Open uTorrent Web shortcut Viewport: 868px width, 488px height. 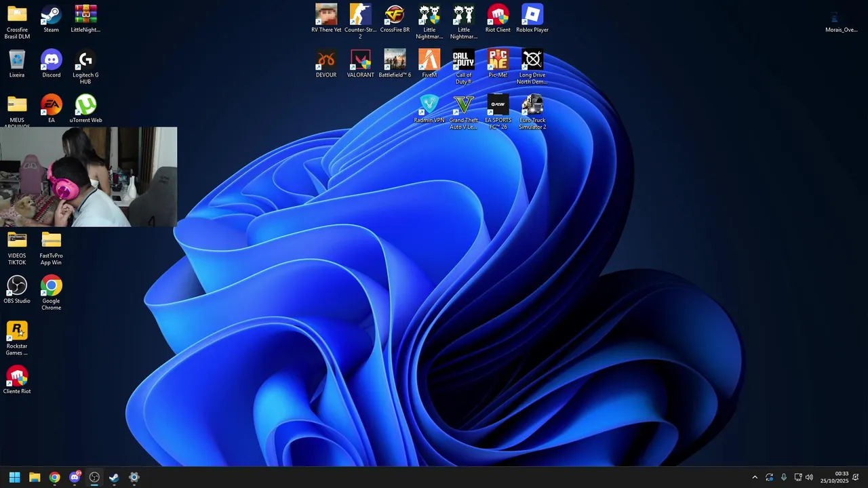[85, 108]
